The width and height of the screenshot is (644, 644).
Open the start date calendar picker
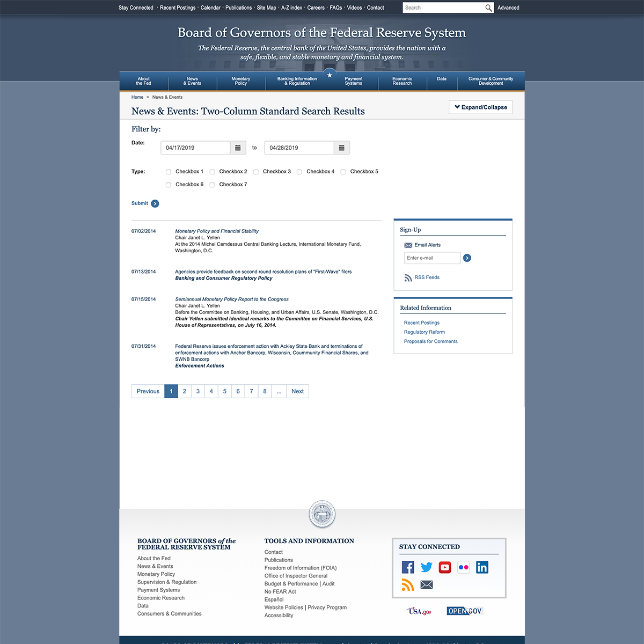(238, 148)
